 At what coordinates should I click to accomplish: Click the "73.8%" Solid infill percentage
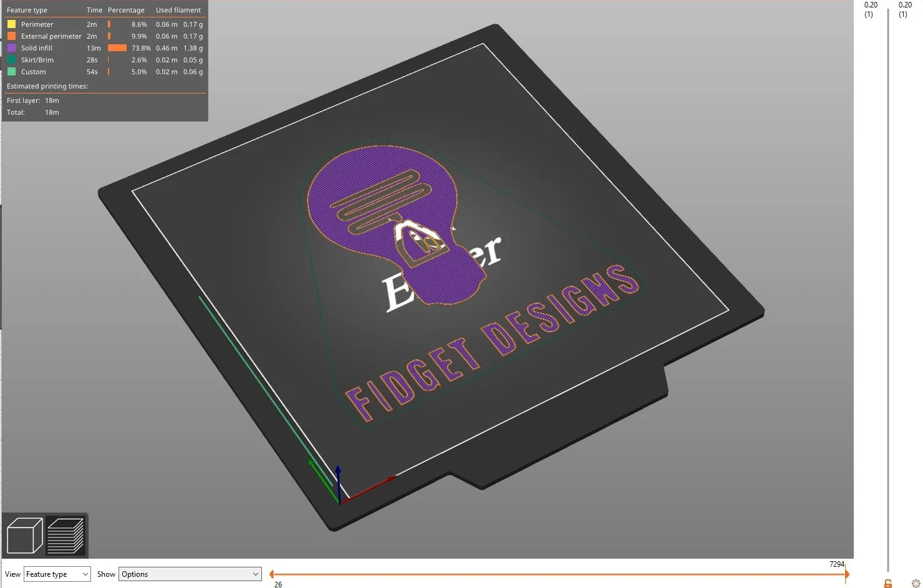141,48
